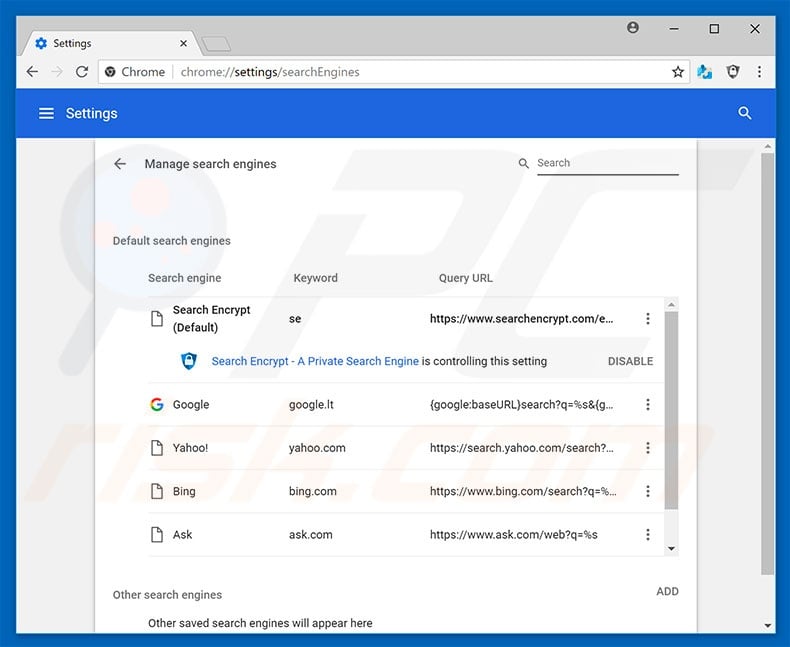Click the Settings search magnifier icon
This screenshot has width=790, height=647.
745,113
